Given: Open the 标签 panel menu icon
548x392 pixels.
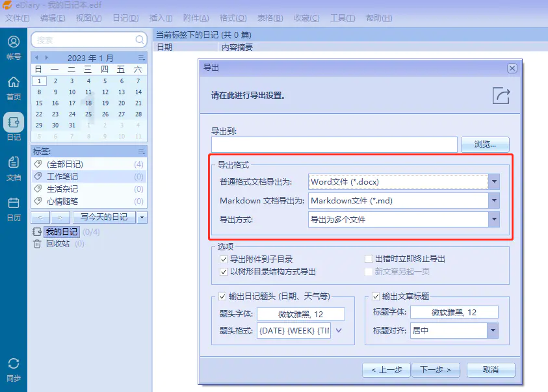Looking at the screenshot, I should pos(141,151).
